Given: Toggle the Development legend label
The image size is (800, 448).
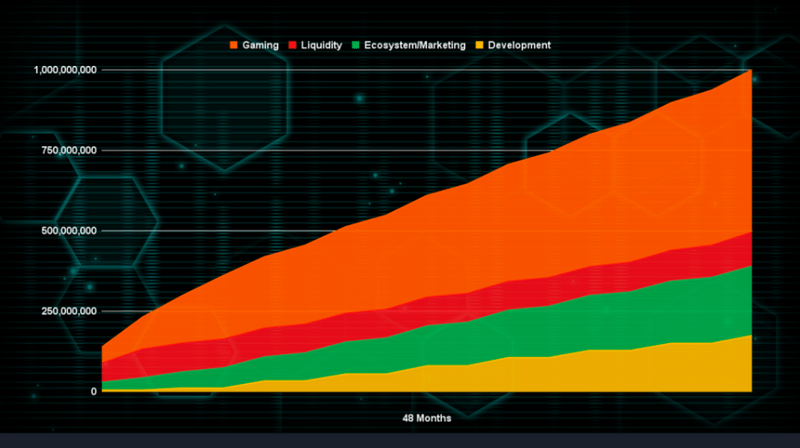Looking at the screenshot, I should (x=519, y=45).
